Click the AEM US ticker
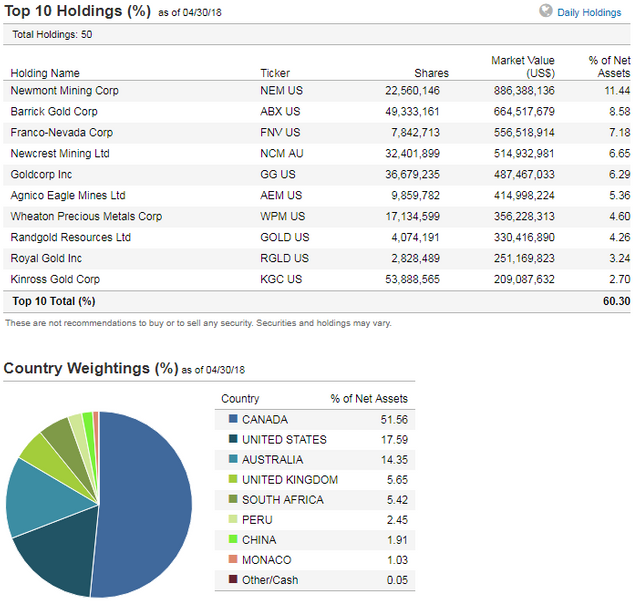 (x=281, y=196)
